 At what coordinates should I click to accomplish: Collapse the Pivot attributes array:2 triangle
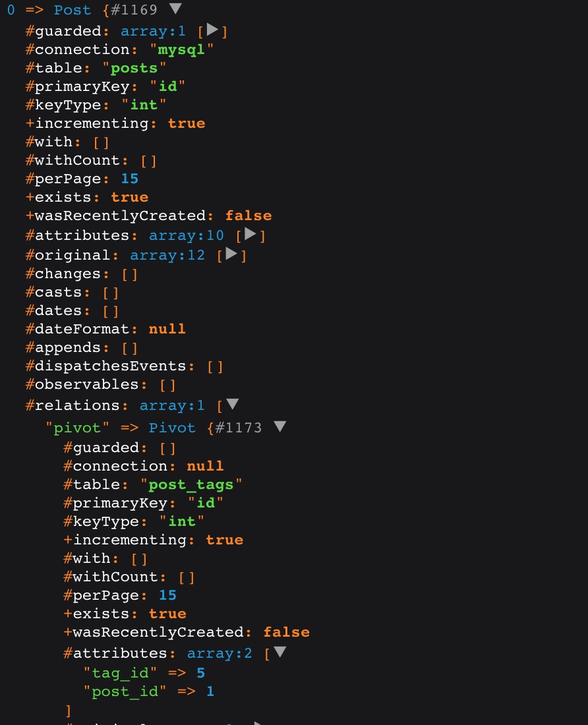[x=279, y=652]
